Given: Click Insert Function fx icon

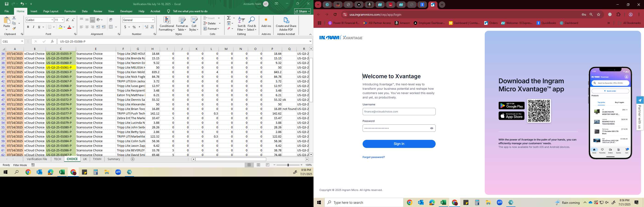Looking at the screenshot, I should coord(52,41).
